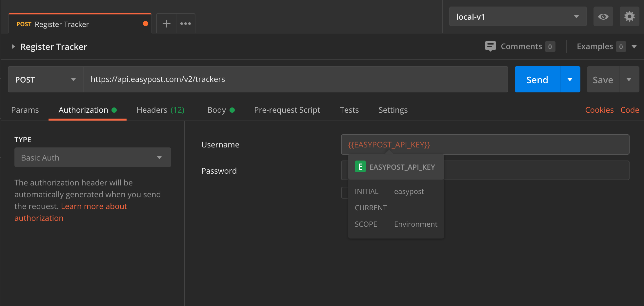
Task: Click the E badge beside EASYPOST_API_KEY
Action: (x=360, y=166)
